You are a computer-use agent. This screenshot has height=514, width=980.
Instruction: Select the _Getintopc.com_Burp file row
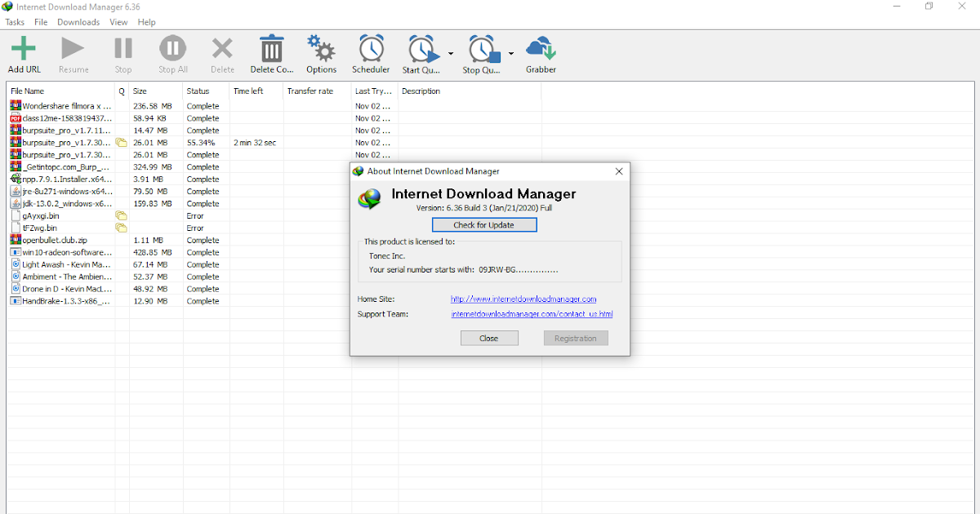coord(180,167)
